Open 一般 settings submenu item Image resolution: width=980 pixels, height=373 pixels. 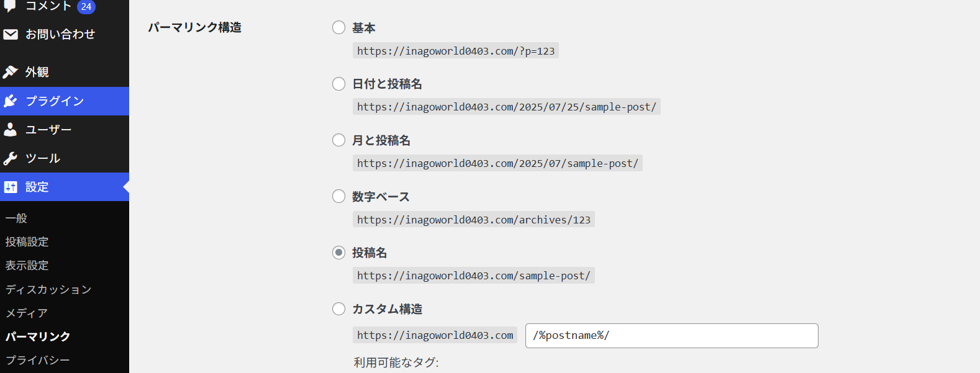click(17, 218)
